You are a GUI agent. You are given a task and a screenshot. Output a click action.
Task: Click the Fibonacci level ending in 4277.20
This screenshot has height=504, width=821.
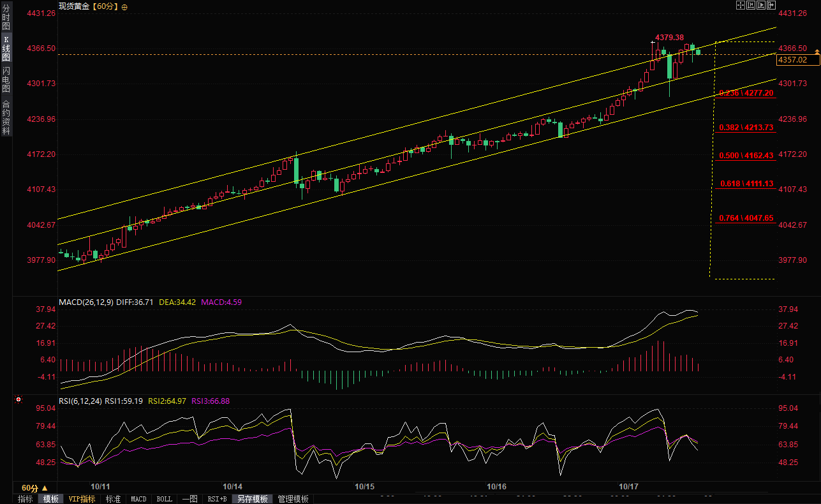tap(746, 93)
